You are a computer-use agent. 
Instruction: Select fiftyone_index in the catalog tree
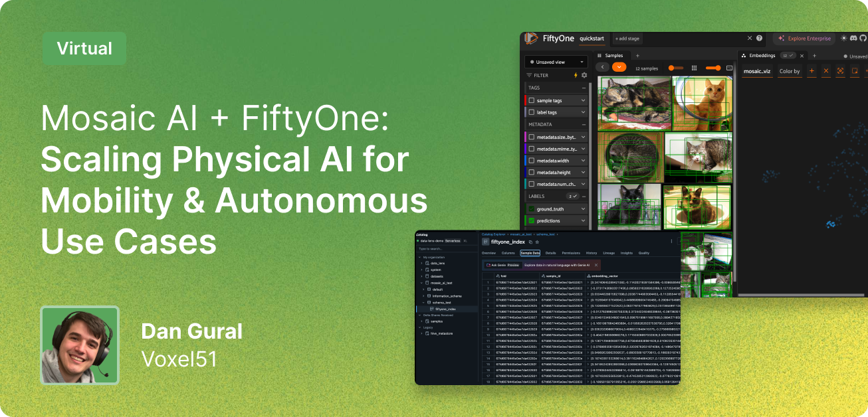(446, 309)
